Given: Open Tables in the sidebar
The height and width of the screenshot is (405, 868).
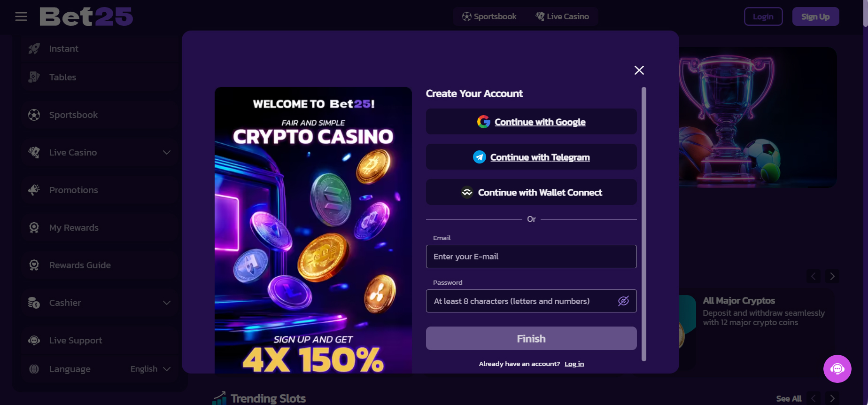Looking at the screenshot, I should [x=62, y=78].
